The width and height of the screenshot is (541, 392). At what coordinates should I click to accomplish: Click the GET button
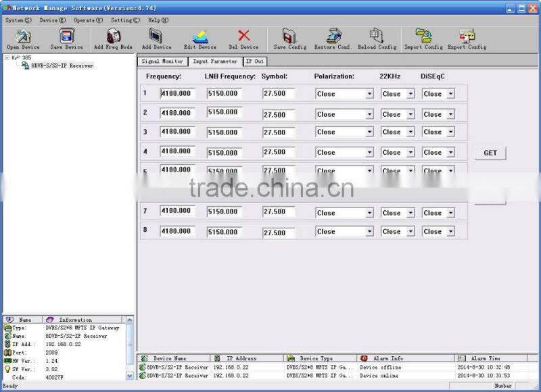(x=490, y=153)
